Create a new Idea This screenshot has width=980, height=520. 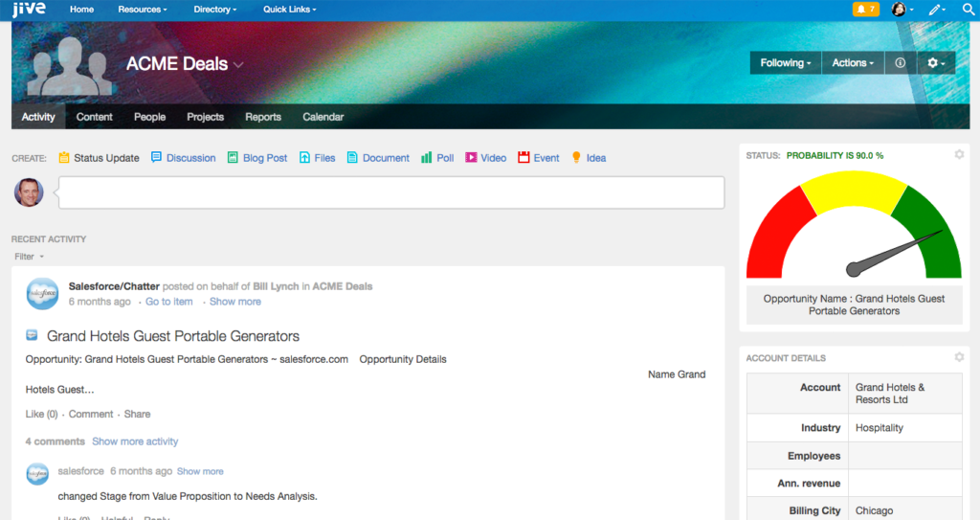pyautogui.click(x=589, y=158)
